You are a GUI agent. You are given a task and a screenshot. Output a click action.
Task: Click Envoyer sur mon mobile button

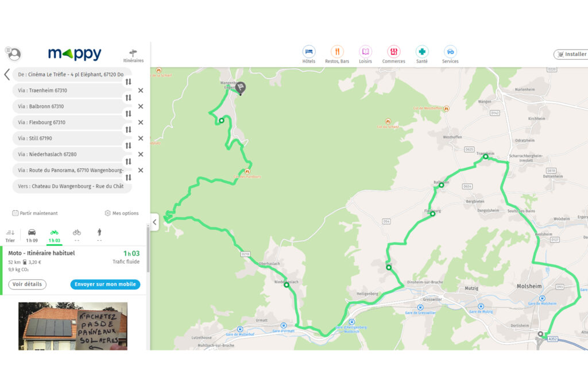click(106, 285)
